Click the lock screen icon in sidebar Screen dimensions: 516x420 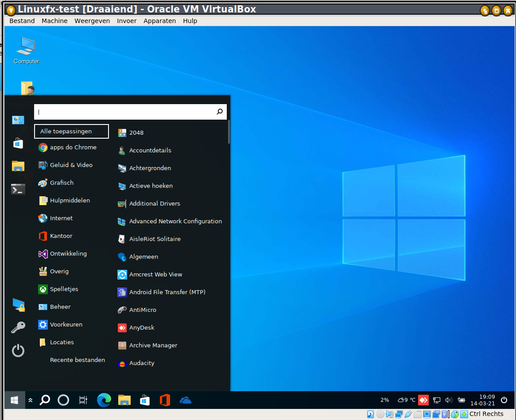(x=19, y=305)
